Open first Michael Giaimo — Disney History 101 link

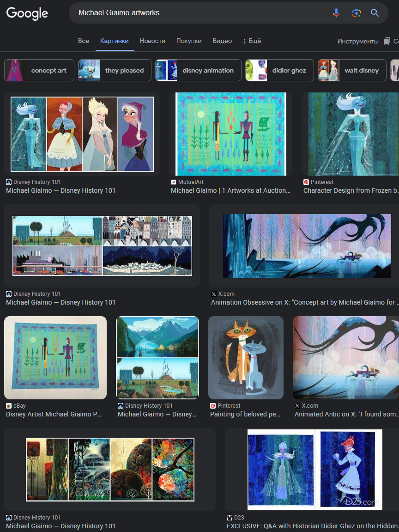pos(60,191)
